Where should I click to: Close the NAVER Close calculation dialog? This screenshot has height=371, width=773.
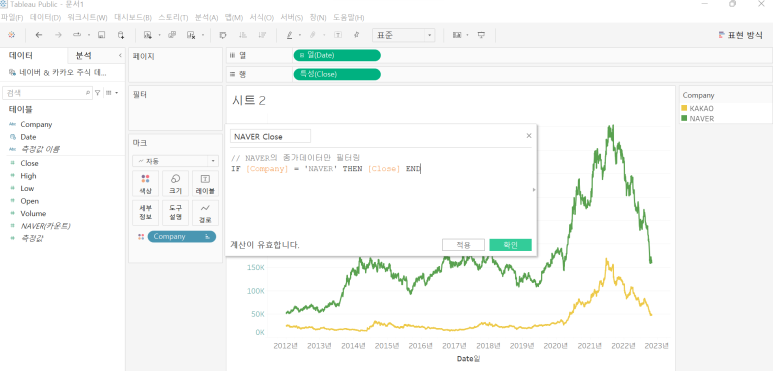[x=529, y=135]
